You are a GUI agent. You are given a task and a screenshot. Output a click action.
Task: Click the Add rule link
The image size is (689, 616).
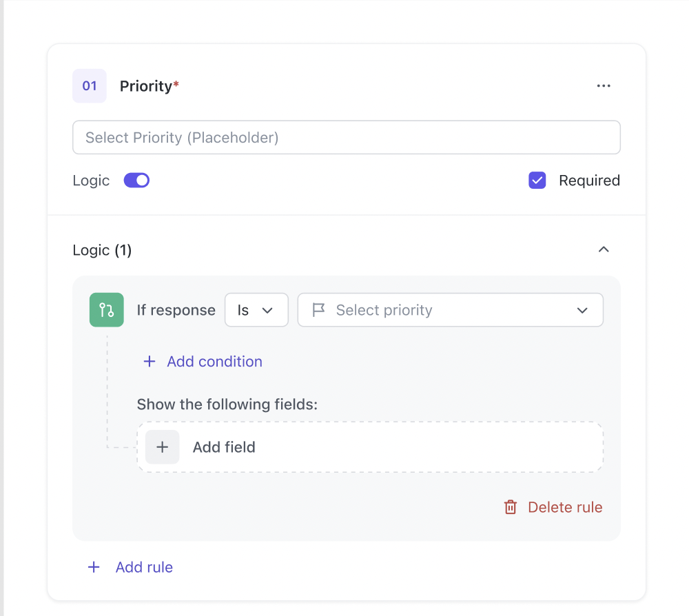coord(144,567)
